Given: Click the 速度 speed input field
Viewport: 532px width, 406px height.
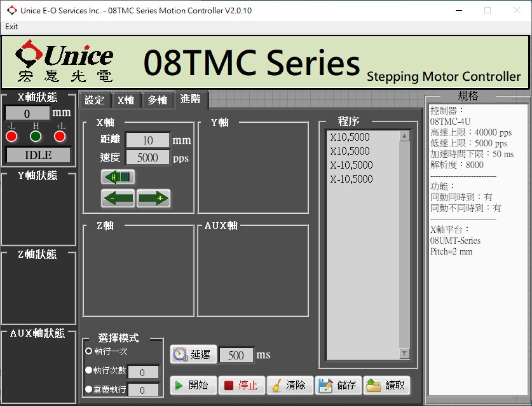Looking at the screenshot, I should click(147, 158).
